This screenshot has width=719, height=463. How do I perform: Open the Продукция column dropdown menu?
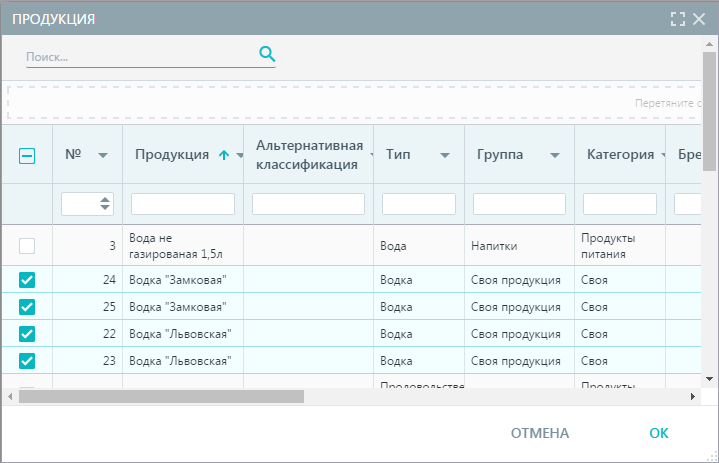click(x=240, y=155)
